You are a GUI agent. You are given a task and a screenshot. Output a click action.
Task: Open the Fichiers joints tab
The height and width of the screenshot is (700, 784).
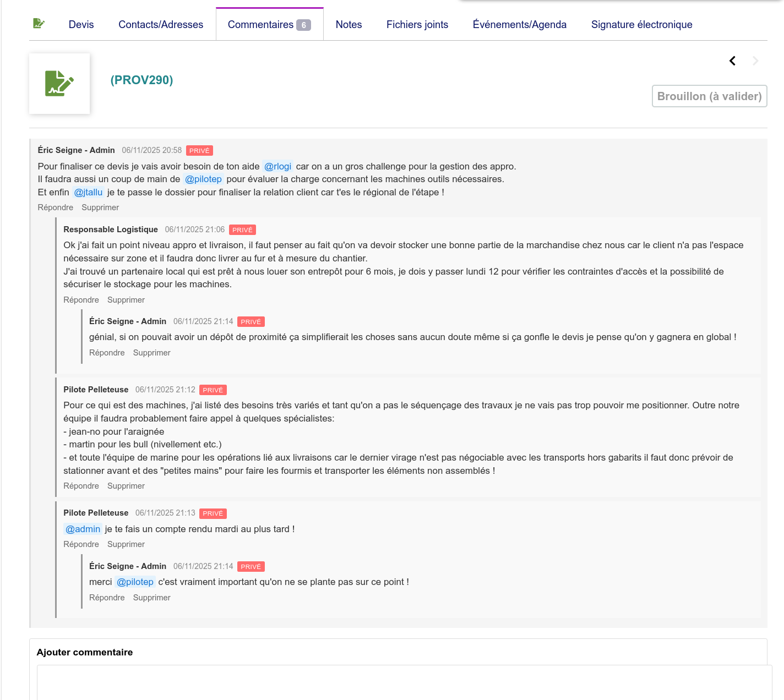coord(417,25)
